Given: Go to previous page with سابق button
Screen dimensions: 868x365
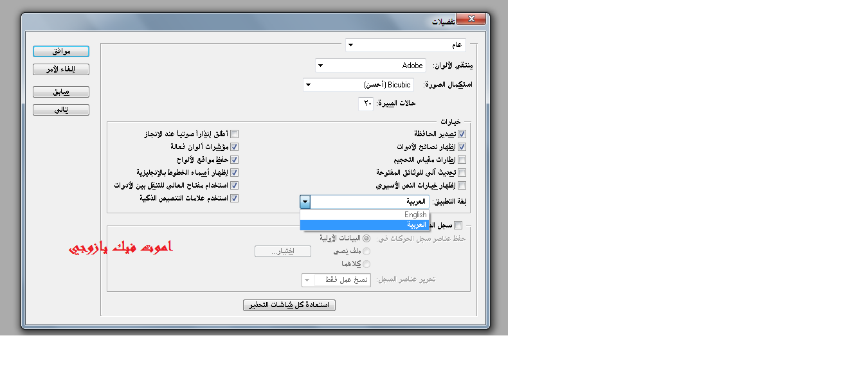Looking at the screenshot, I should [61, 92].
